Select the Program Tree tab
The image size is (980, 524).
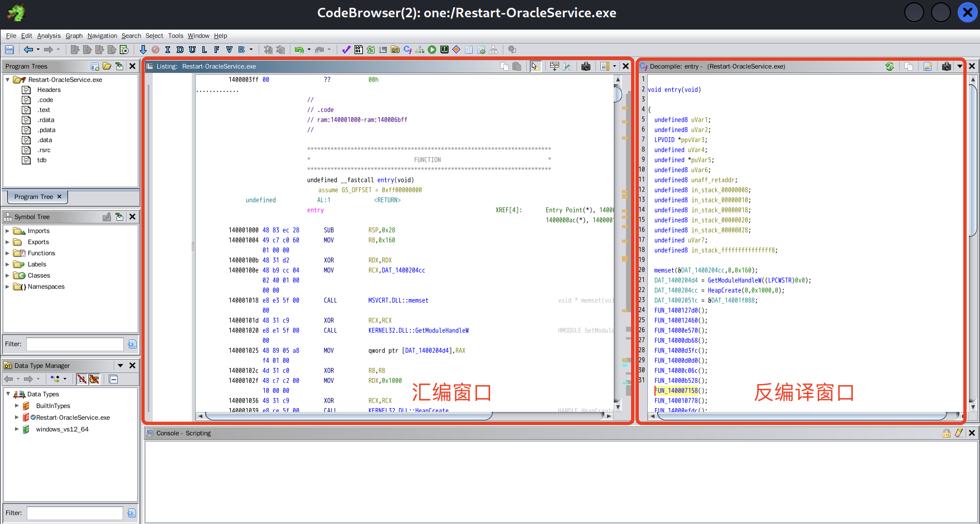[x=33, y=197]
